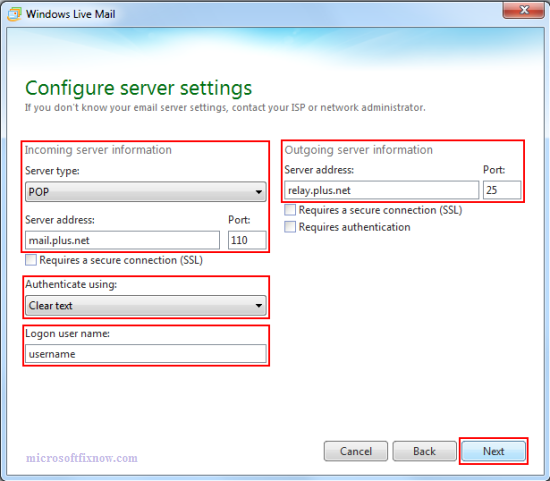Cancel the account setup
Viewport: 550px width, 481px height.
click(356, 451)
